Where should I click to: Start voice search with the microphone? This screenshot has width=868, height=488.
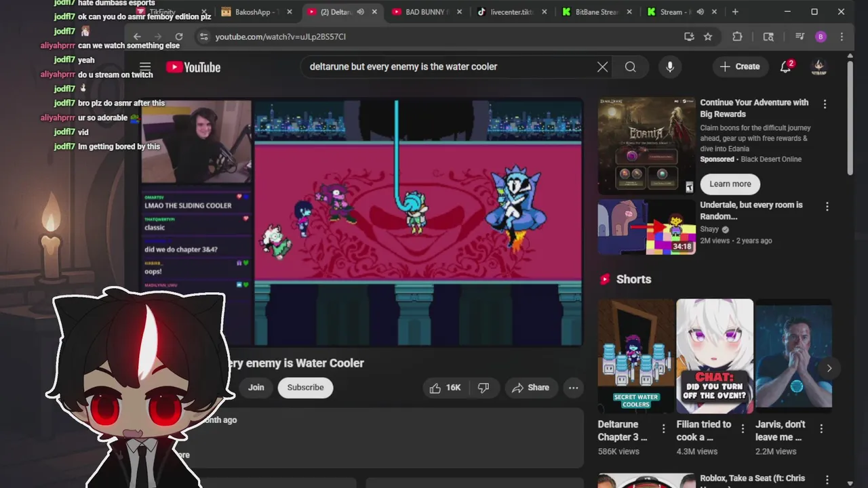(x=670, y=66)
